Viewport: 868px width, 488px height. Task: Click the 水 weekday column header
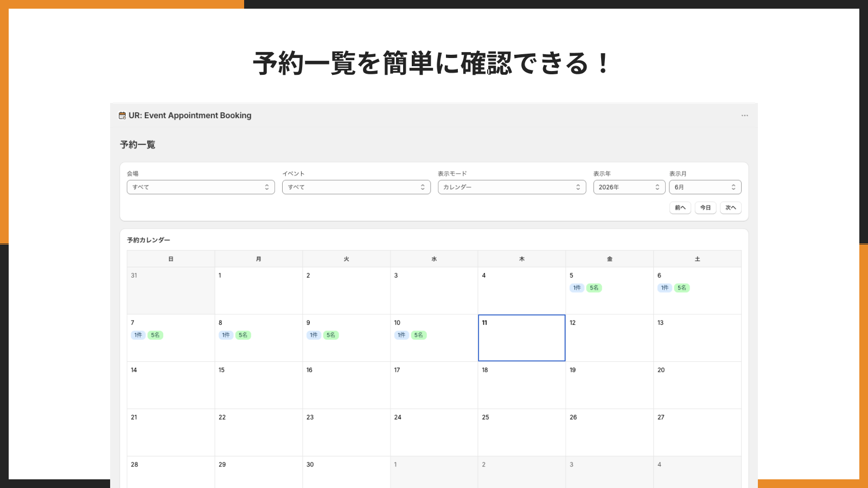point(434,259)
